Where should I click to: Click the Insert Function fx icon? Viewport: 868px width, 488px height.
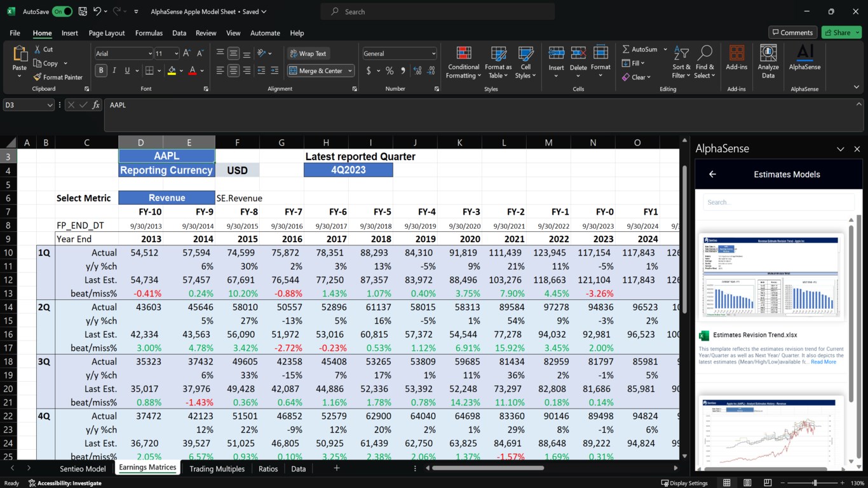pos(96,105)
